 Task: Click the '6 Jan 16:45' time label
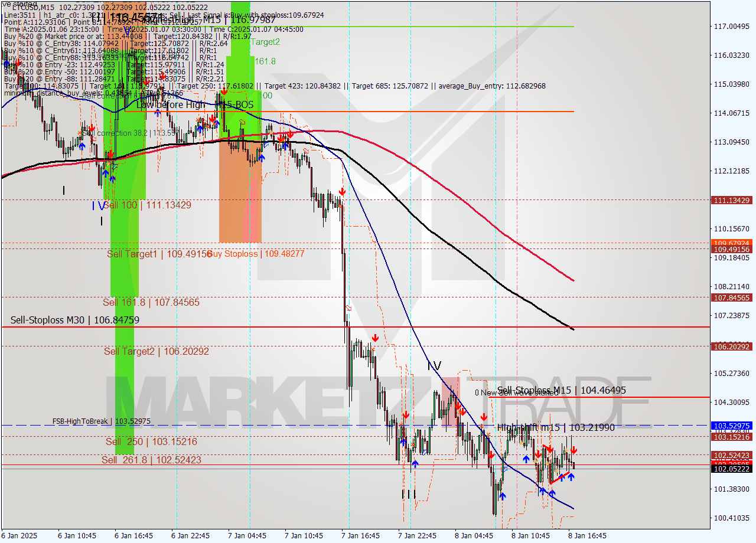pos(135,536)
